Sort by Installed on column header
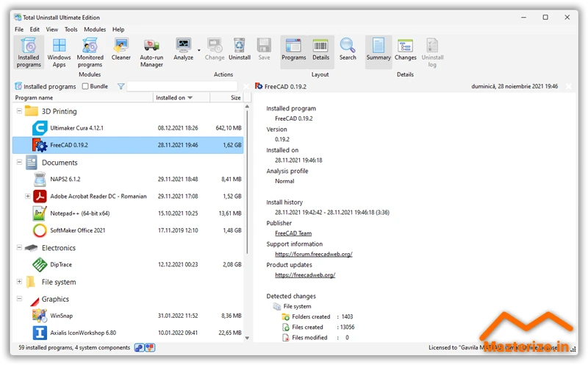The height and width of the screenshot is (365, 588). [x=182, y=98]
